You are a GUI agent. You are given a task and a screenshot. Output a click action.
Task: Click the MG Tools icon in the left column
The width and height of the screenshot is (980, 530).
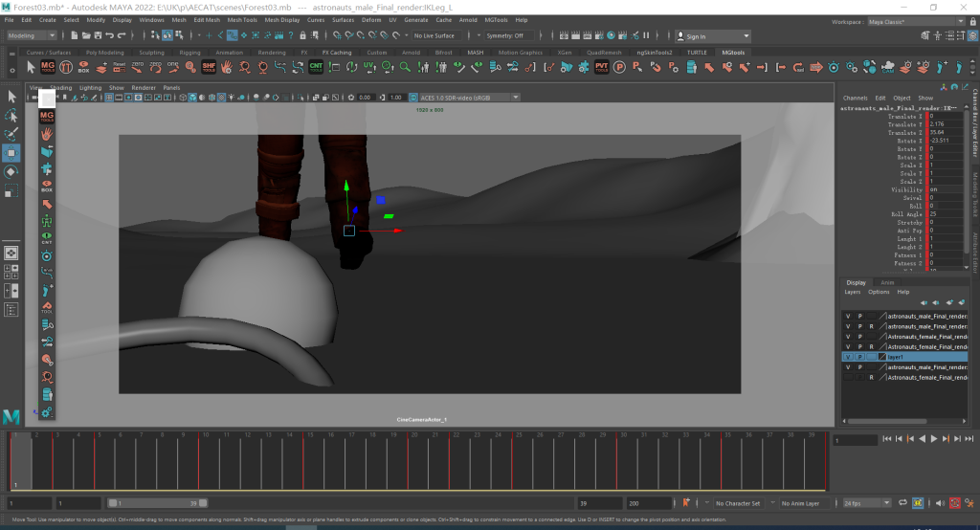47,117
